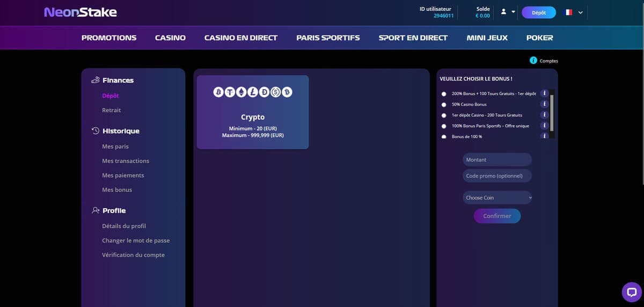Viewport: 644px width, 307px height.
Task: Navigate to PARIS SPORTIFS
Action: click(x=328, y=38)
